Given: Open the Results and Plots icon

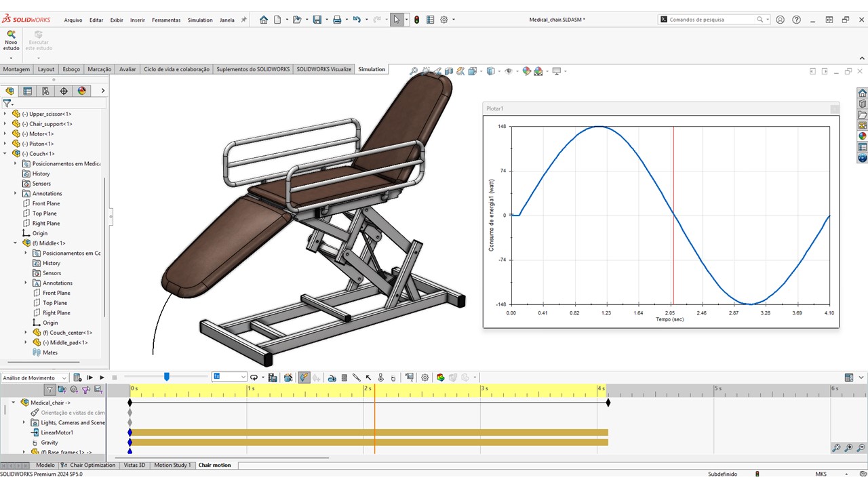Looking at the screenshot, I should tap(409, 378).
